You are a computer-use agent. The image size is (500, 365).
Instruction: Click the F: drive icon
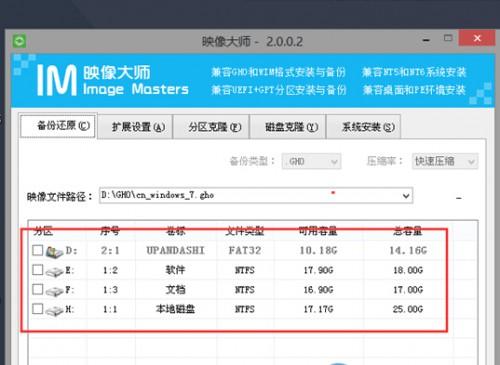coord(54,291)
